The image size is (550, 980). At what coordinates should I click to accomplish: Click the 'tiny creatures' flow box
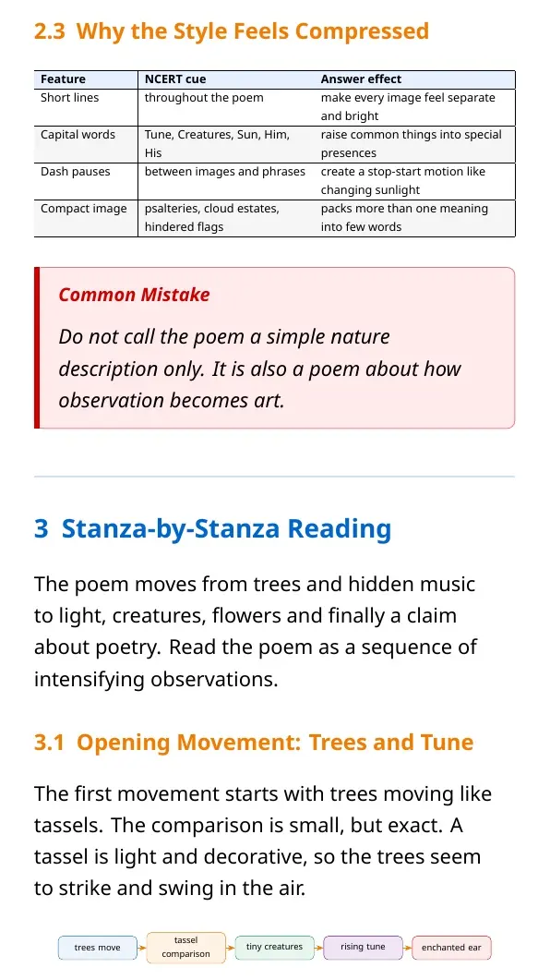(x=275, y=947)
